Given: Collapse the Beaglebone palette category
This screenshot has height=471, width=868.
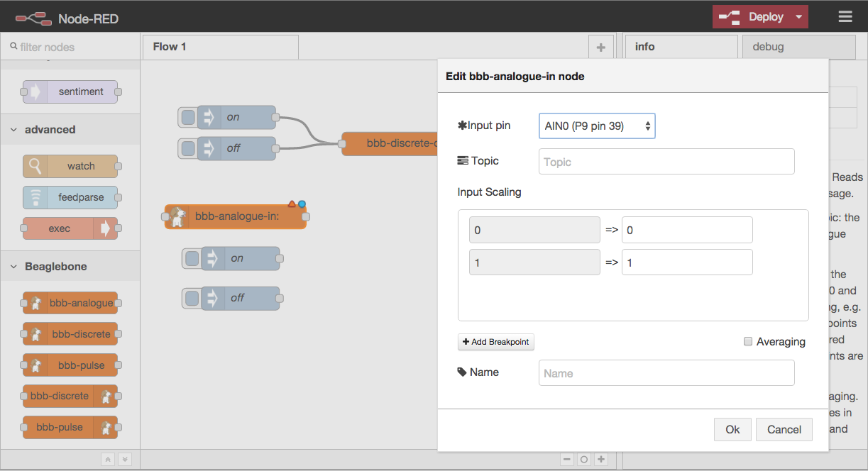Looking at the screenshot, I should (x=70, y=267).
